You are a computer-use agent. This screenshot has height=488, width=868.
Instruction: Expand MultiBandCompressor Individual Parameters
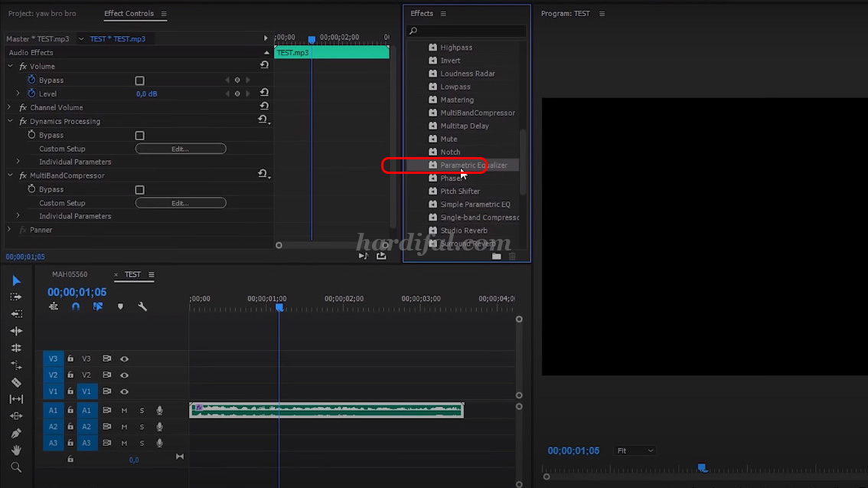tap(18, 216)
